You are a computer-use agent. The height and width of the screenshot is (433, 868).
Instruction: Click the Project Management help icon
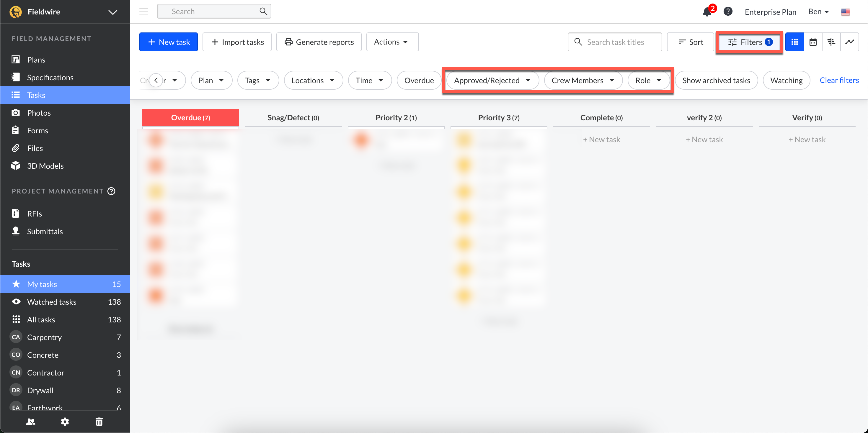tap(111, 191)
